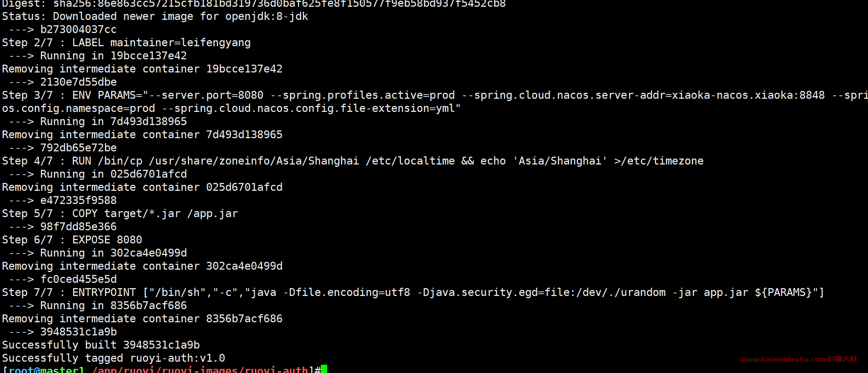Click the image ID b273004037cc
868x373 pixels.
78,29
